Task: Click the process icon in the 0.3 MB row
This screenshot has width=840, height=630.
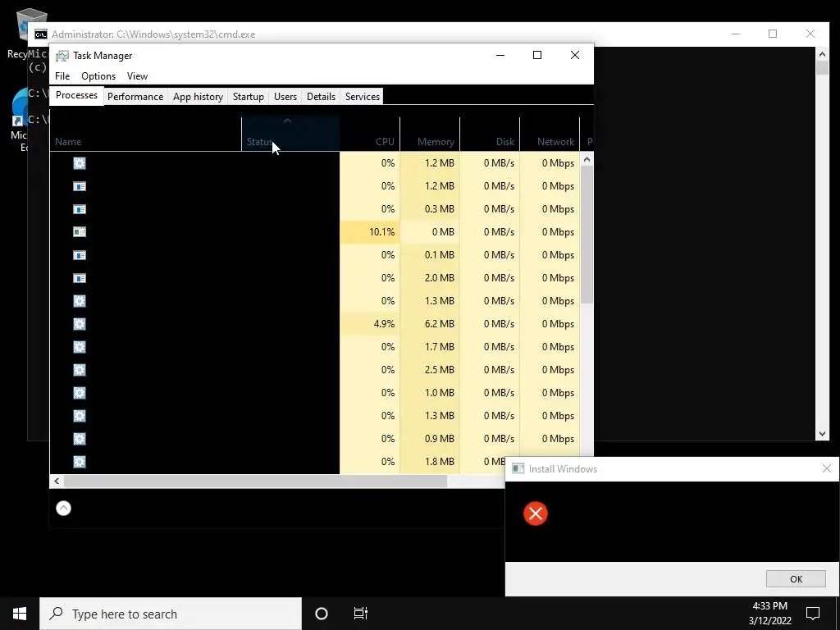Action: pos(80,209)
